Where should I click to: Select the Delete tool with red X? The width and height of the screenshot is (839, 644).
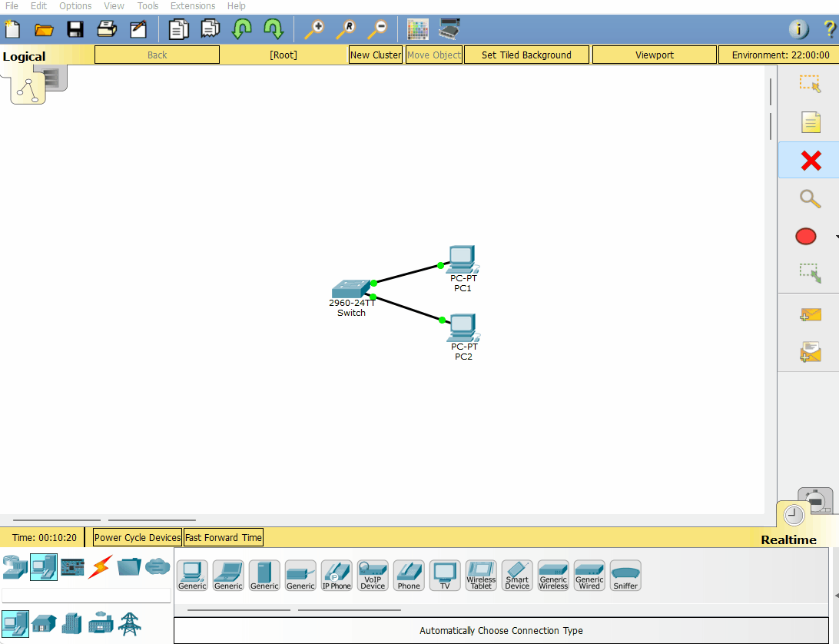click(x=810, y=161)
